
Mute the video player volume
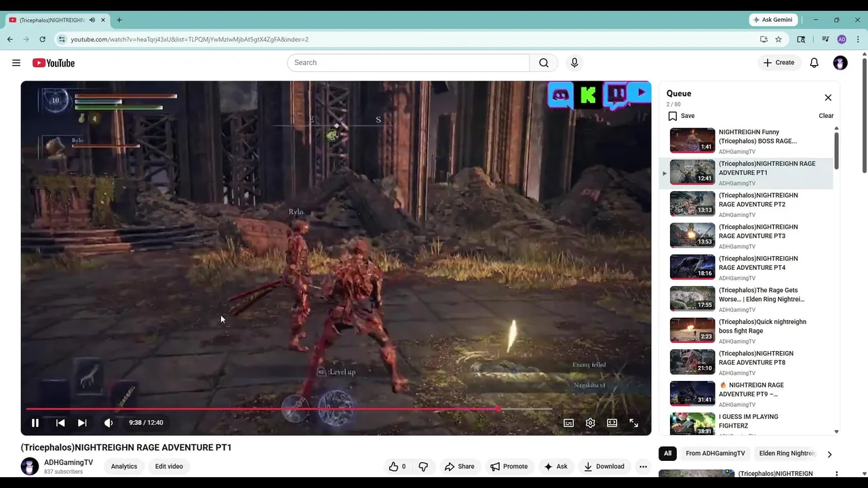click(x=108, y=422)
